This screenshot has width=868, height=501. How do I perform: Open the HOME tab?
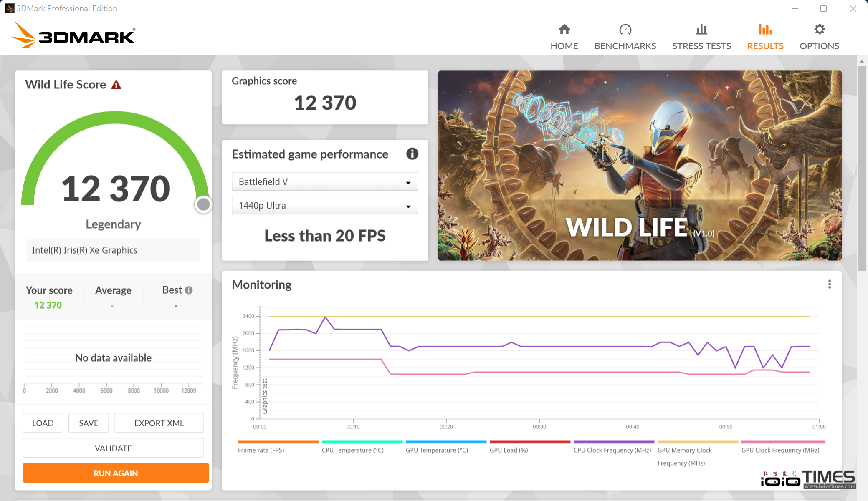coord(564,38)
